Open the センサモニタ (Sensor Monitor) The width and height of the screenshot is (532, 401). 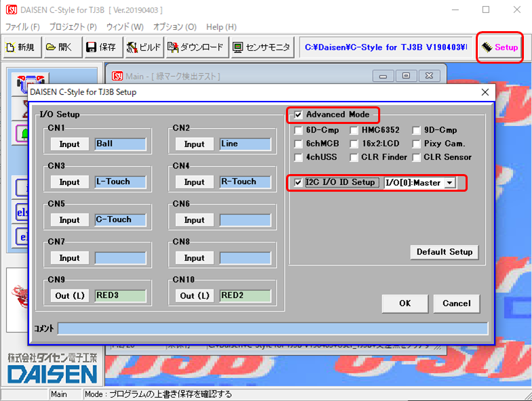click(262, 47)
